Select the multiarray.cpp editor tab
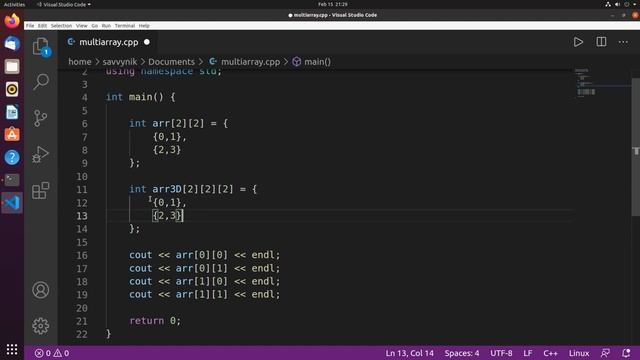Image resolution: width=640 pixels, height=360 pixels. pyautogui.click(x=109, y=42)
